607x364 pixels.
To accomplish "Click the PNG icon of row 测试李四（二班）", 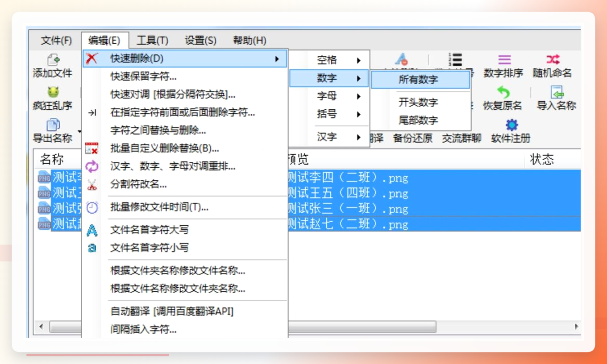I will [x=44, y=178].
